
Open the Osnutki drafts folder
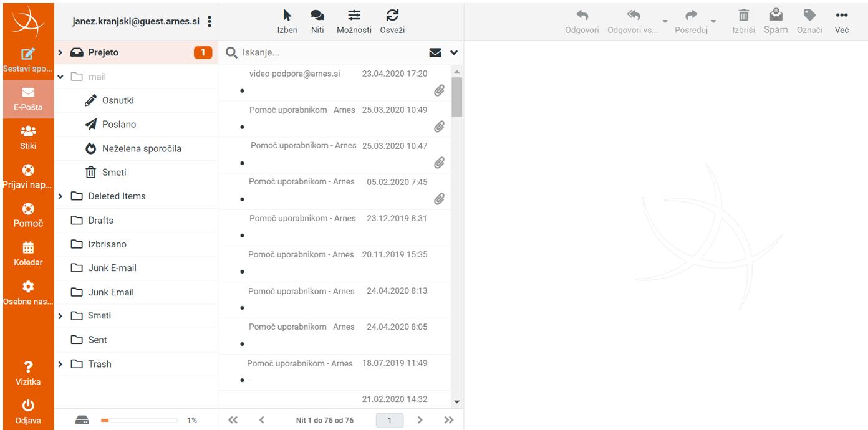137,100
